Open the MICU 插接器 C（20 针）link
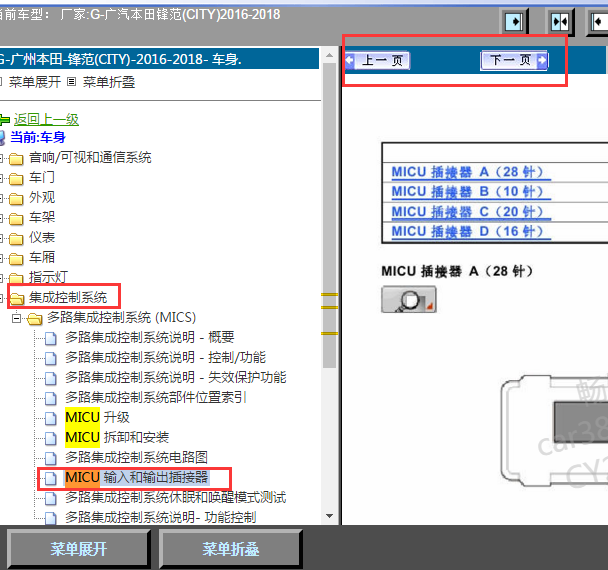 (x=471, y=212)
